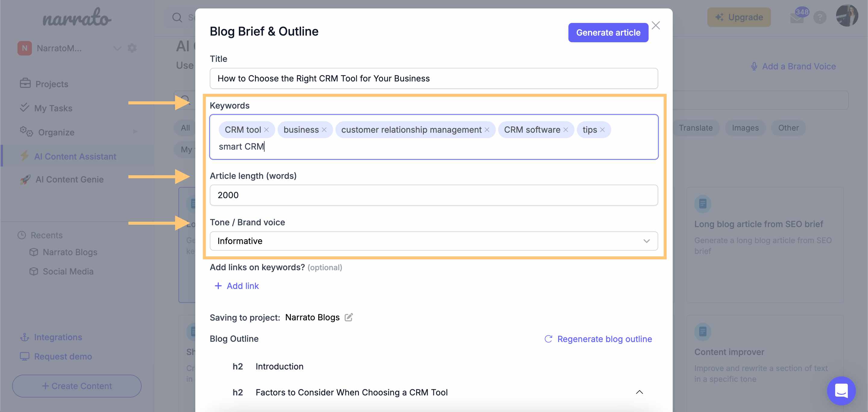Select AI Content Assistant in sidebar

pyautogui.click(x=77, y=156)
